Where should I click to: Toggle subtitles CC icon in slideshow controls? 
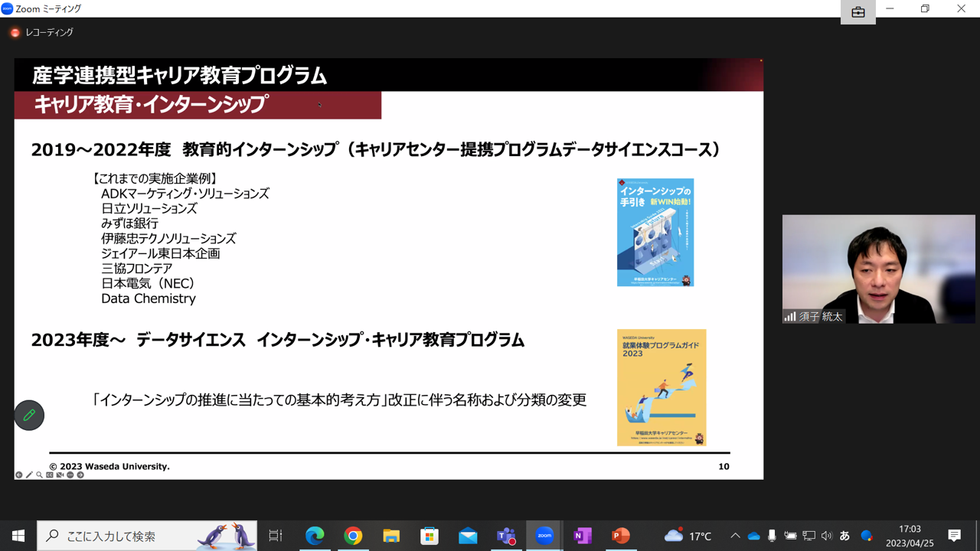tap(50, 475)
